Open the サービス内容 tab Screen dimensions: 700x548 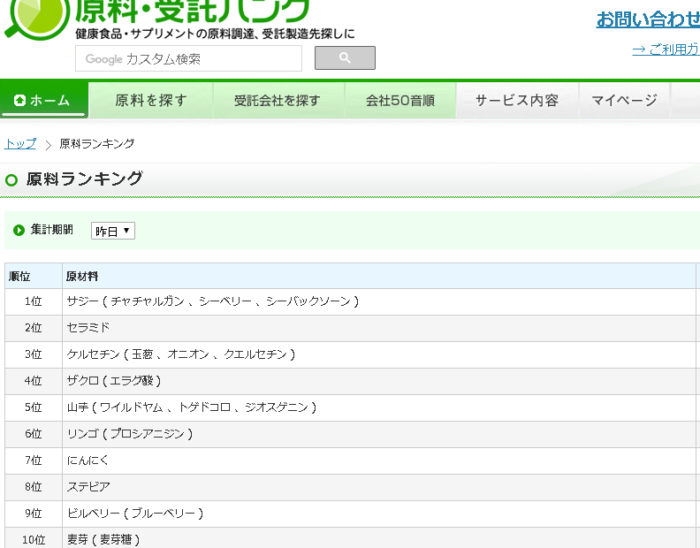click(x=516, y=100)
